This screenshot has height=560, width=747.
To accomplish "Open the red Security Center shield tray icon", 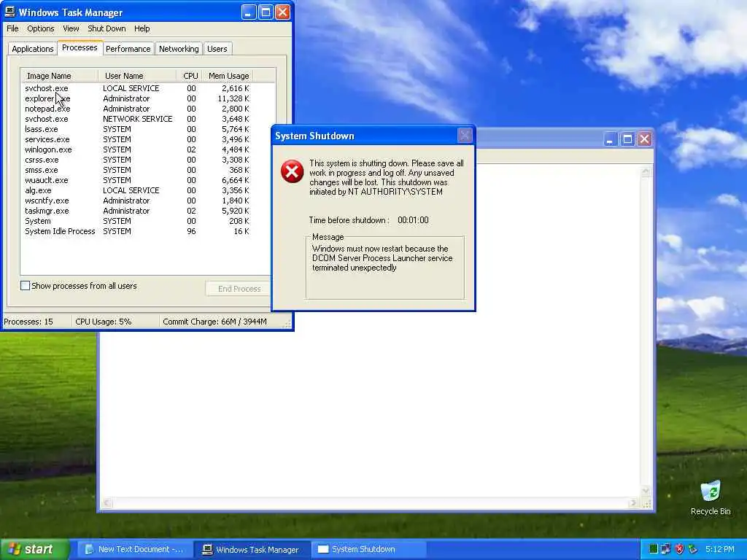I will [x=679, y=549].
